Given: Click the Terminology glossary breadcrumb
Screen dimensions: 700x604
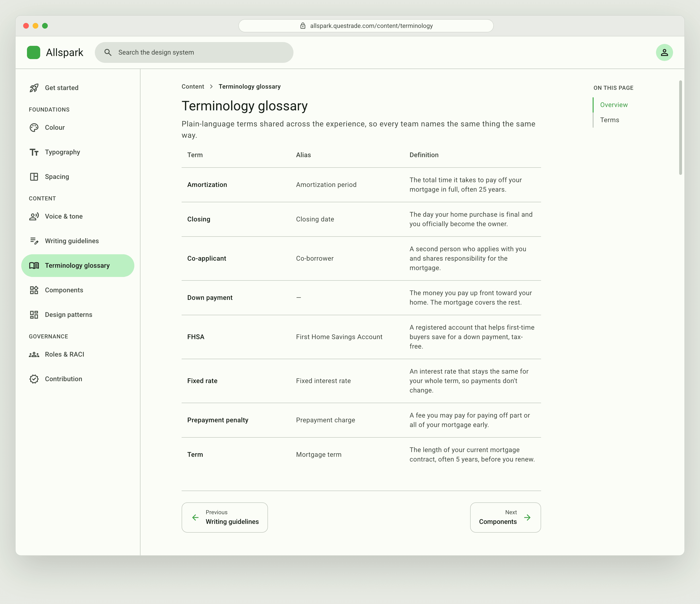Looking at the screenshot, I should [x=250, y=86].
